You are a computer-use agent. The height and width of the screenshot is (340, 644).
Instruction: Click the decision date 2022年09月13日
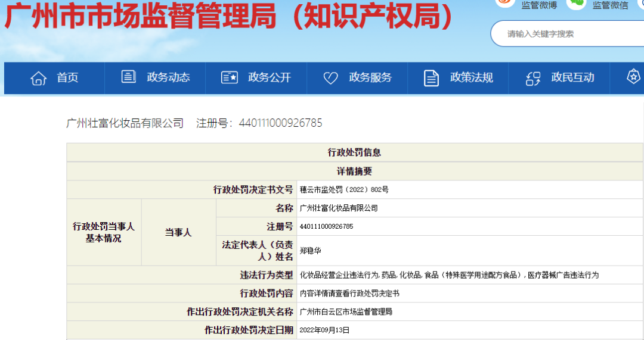[324, 330]
